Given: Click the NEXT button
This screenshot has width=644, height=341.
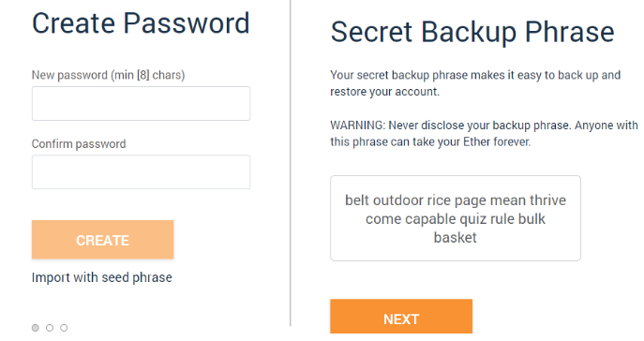Looking at the screenshot, I should [401, 317].
